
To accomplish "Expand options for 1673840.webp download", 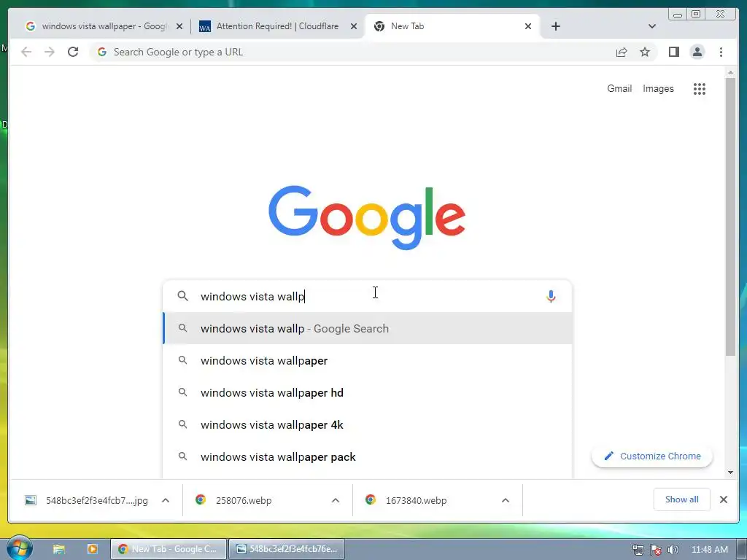I will pos(506,500).
